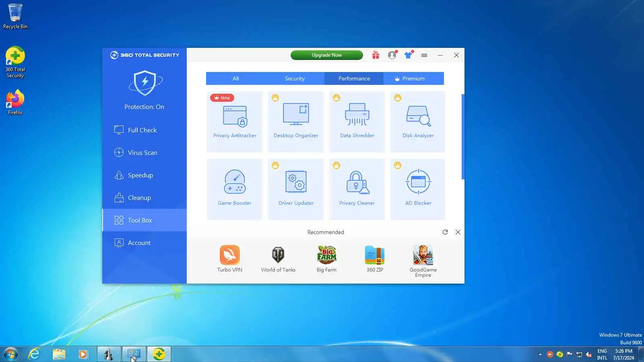Click the Turbo VPN recommended app
Screen dimensions: 644x362
click(x=230, y=259)
